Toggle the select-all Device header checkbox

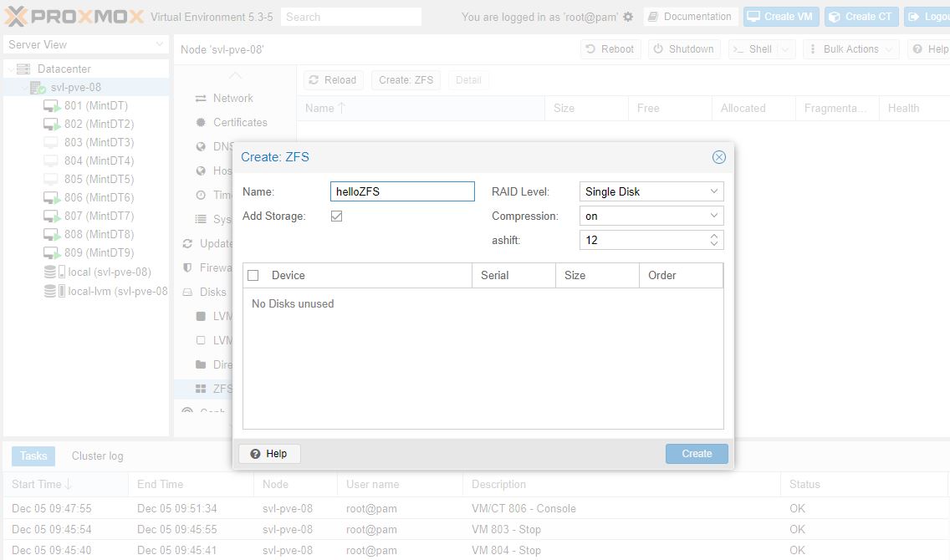pyautogui.click(x=253, y=276)
